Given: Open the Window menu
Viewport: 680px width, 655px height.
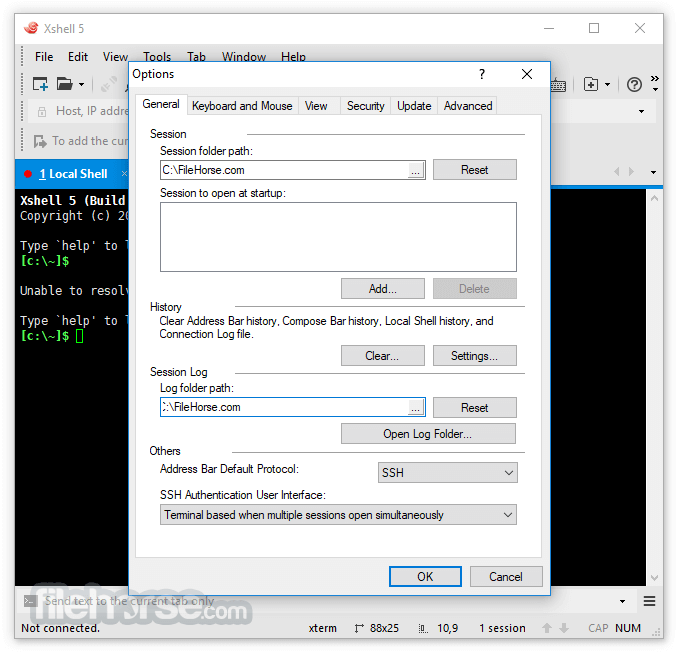Looking at the screenshot, I should tap(244, 56).
